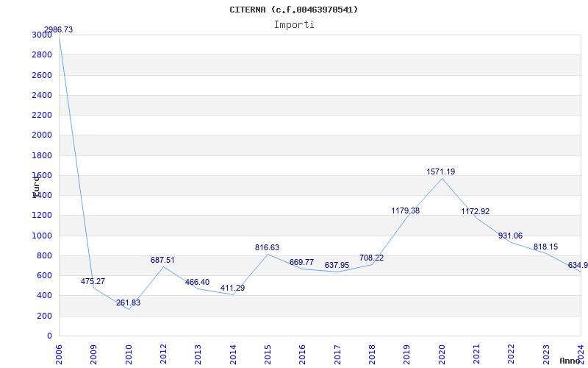Image resolution: width=588 pixels, height=368 pixels.
Task: Click the 2010 year on x-axis
Action: click(x=128, y=355)
